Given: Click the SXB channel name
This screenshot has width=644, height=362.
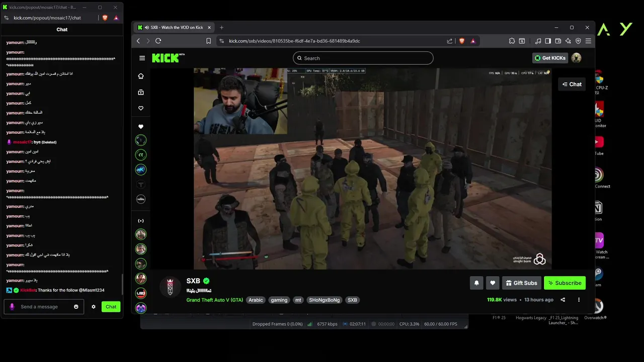Looking at the screenshot, I should pos(193,281).
